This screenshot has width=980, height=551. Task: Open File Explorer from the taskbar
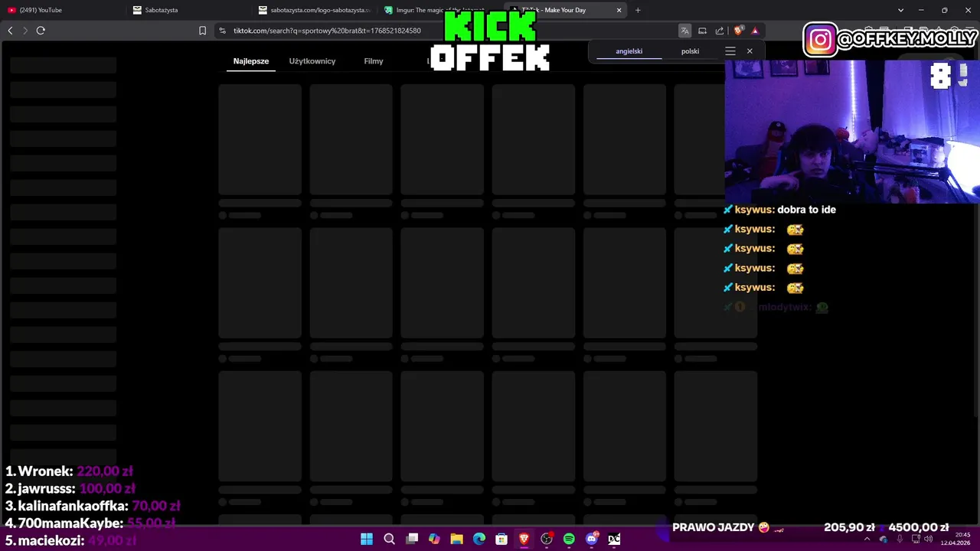456,539
